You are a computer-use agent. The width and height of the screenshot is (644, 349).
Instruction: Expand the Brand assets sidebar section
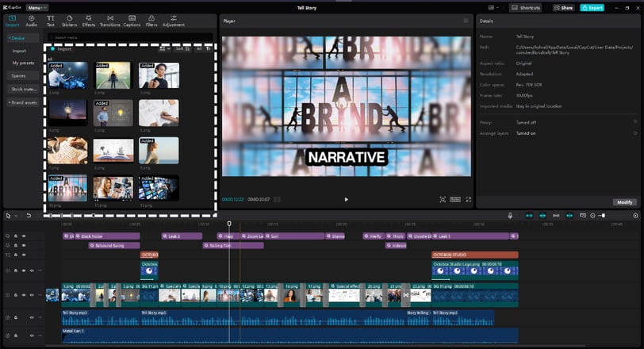pos(23,102)
